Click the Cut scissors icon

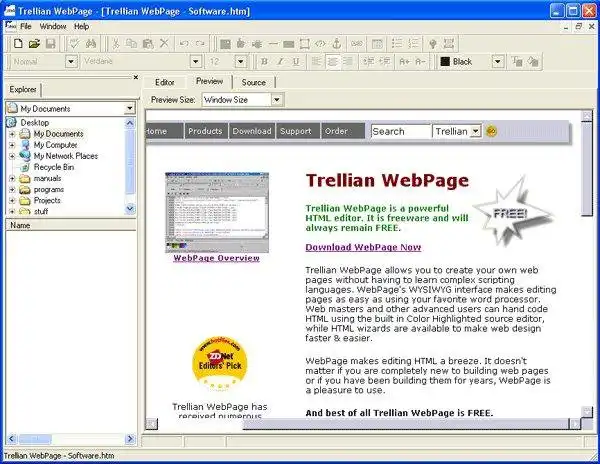[x=115, y=44]
